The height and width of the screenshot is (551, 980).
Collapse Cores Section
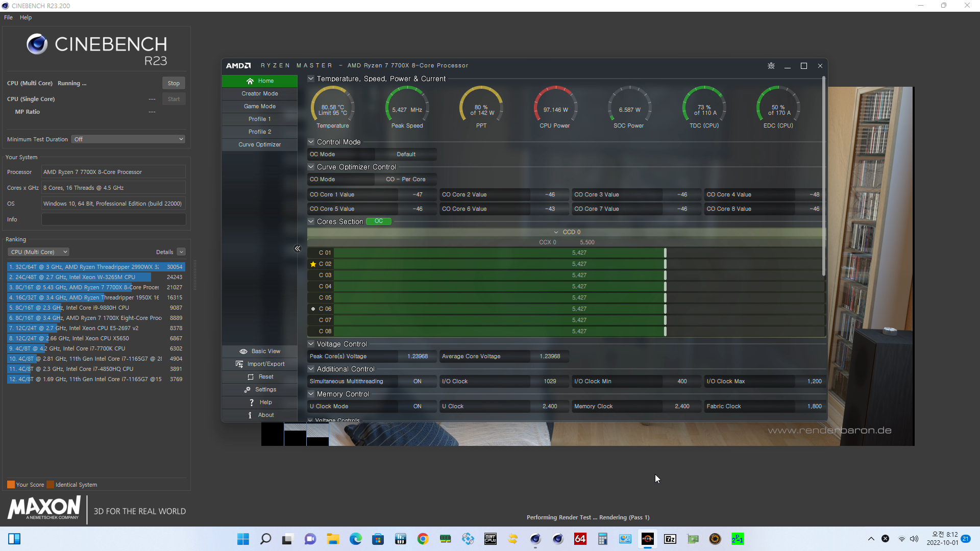[311, 221]
